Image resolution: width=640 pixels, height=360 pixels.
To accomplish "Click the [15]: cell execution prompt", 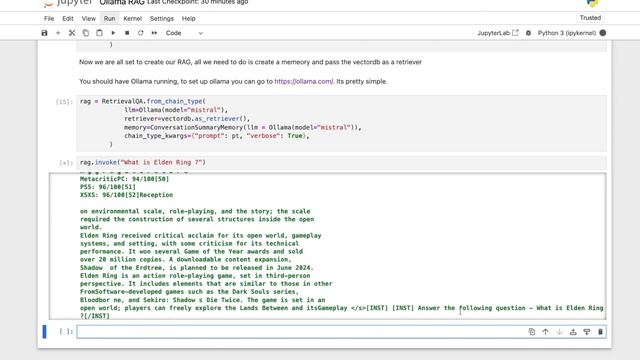I will (64, 102).
